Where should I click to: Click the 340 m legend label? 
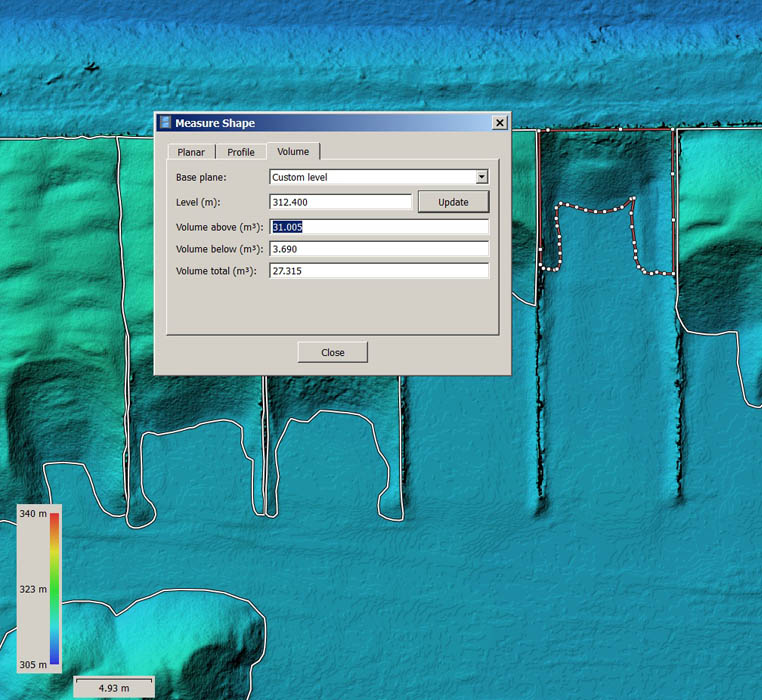33,514
